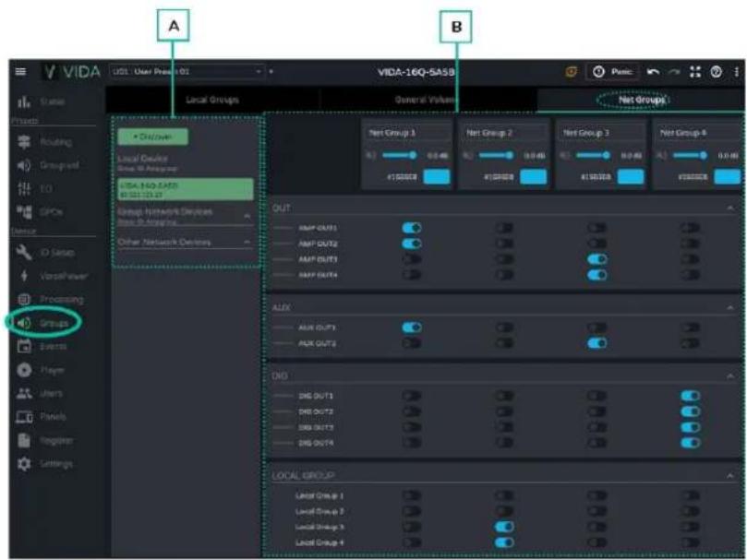
Task: Edit the Net Group 3 name field
Action: (x=602, y=133)
